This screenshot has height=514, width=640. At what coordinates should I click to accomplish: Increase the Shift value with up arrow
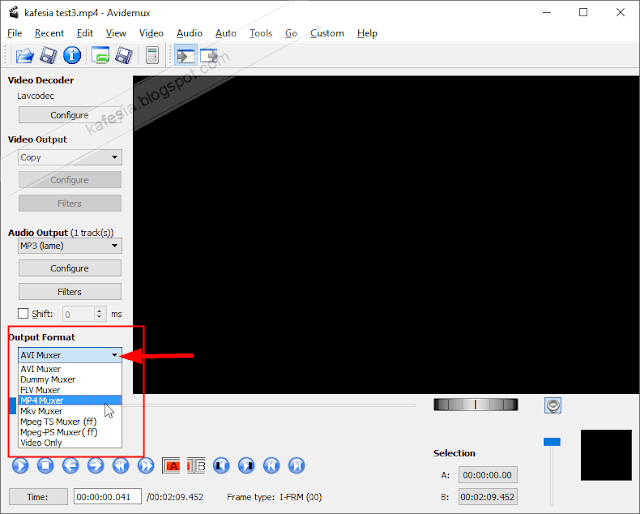[99, 311]
